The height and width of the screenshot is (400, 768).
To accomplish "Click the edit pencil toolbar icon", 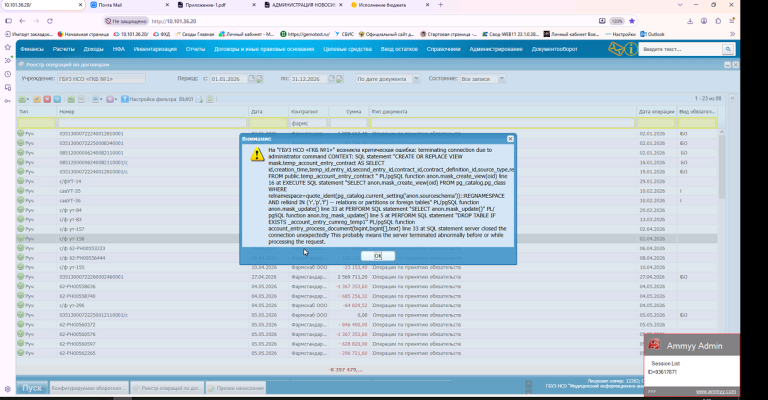I will [x=37, y=99].
